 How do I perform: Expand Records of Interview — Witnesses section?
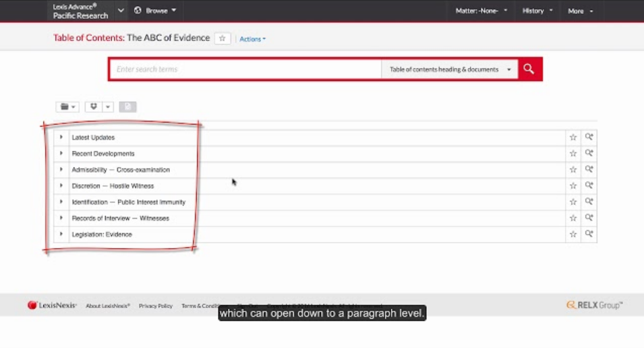click(x=61, y=218)
